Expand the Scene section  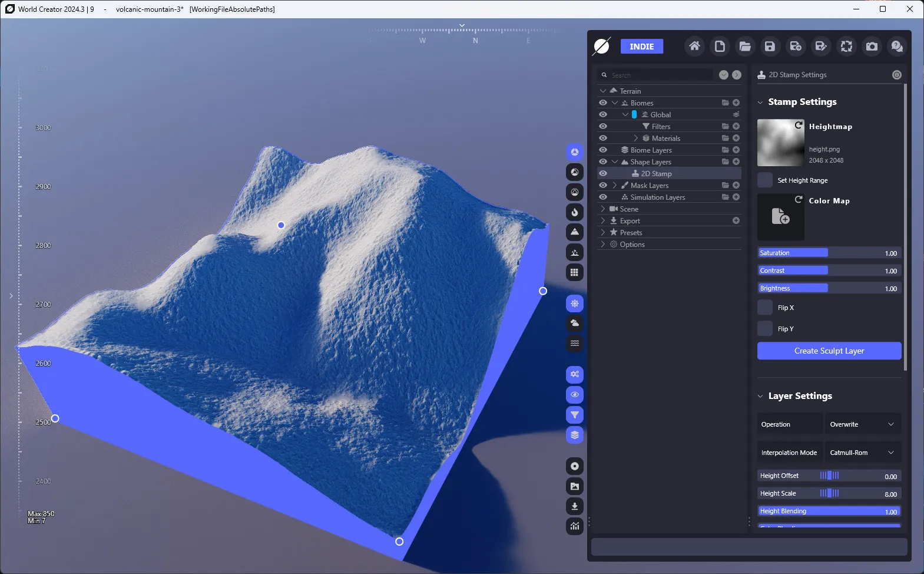pos(603,209)
